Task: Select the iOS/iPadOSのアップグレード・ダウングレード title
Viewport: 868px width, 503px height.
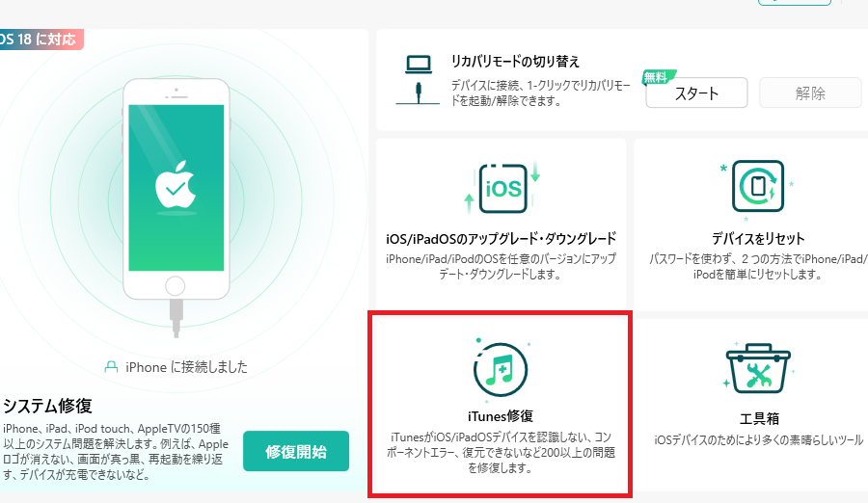Action: [x=501, y=238]
